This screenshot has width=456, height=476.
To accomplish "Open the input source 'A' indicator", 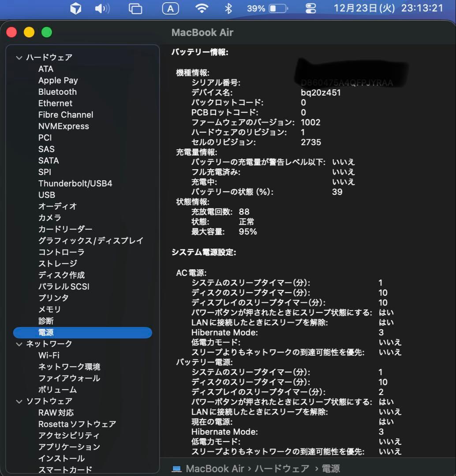I will pos(170,8).
